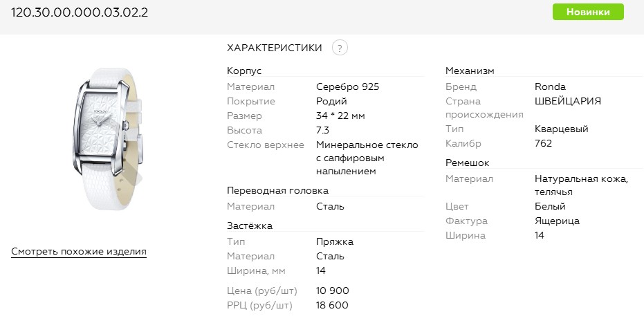
Task: Click the ХАРАКТЕРИСТИКИ heading
Action: pos(275,48)
